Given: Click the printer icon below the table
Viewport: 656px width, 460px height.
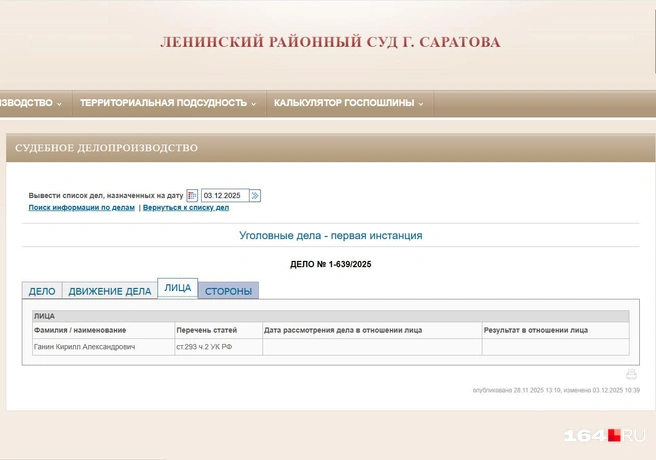Looking at the screenshot, I should (631, 374).
